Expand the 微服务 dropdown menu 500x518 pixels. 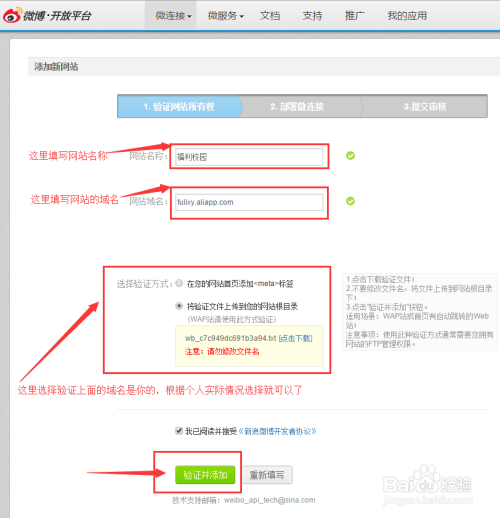226,16
